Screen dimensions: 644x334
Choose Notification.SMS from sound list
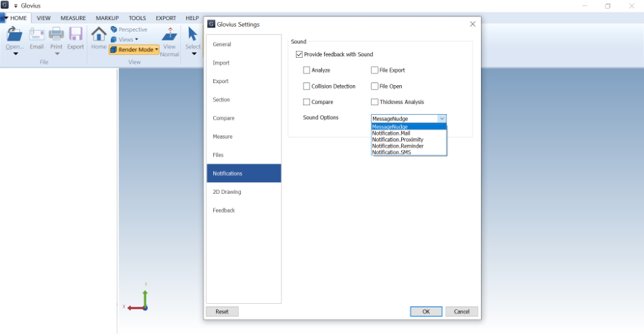[x=409, y=153]
